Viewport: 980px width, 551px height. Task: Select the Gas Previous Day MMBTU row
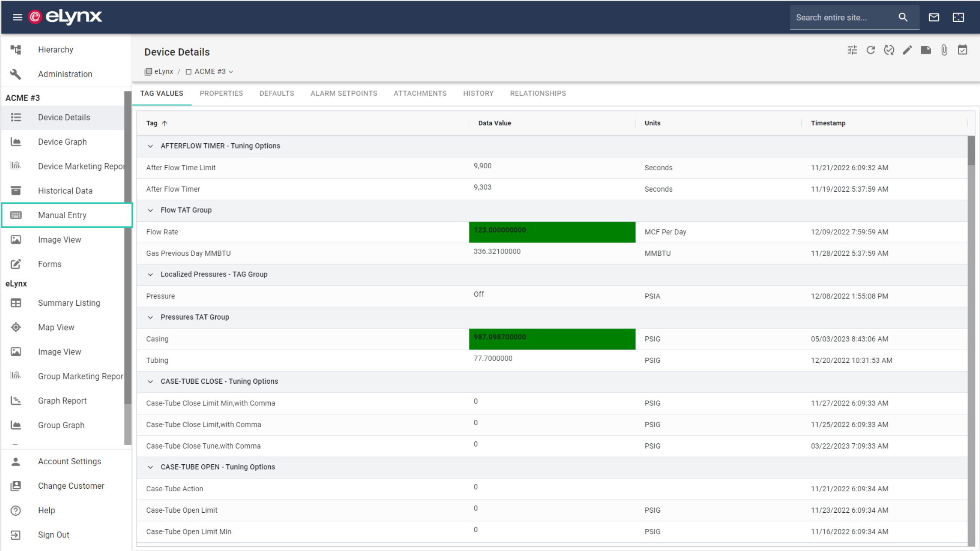point(552,254)
